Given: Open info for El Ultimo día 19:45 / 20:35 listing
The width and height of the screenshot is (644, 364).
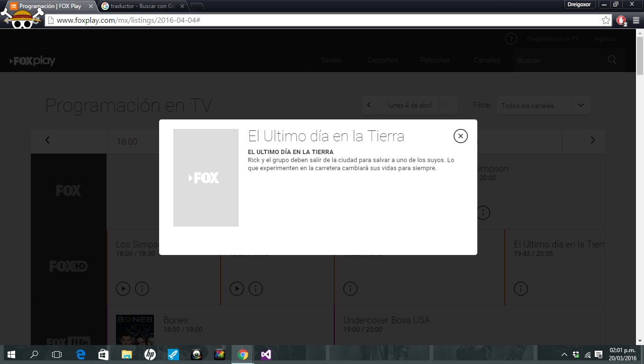Looking at the screenshot, I should coord(521,288).
